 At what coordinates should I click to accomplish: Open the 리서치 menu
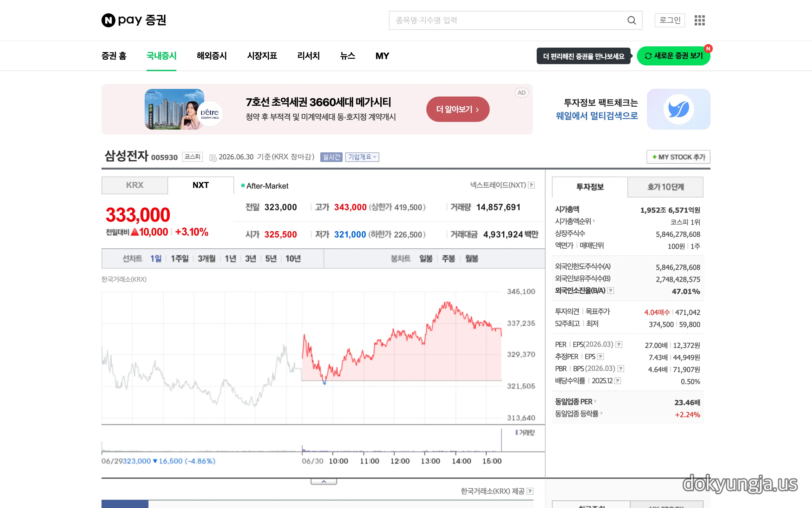(x=309, y=56)
